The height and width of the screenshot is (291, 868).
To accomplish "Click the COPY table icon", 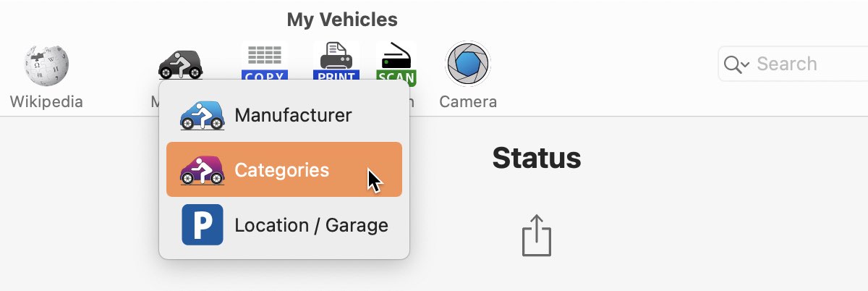I will coord(264,63).
